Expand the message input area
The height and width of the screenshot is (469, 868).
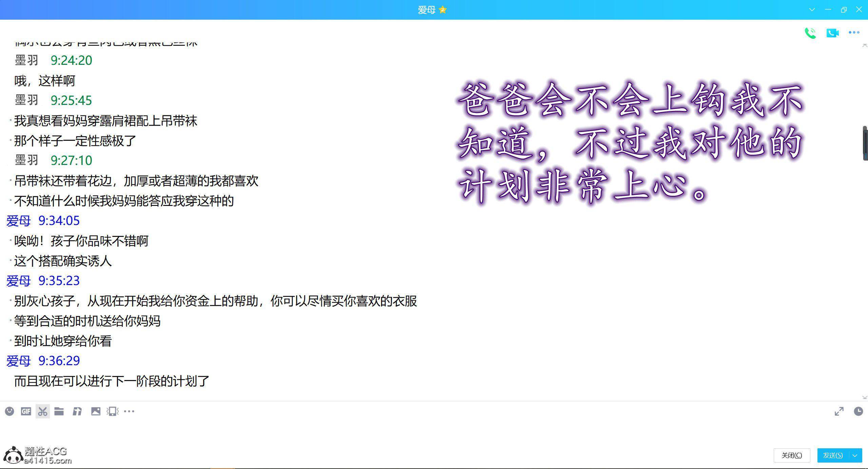click(839, 411)
